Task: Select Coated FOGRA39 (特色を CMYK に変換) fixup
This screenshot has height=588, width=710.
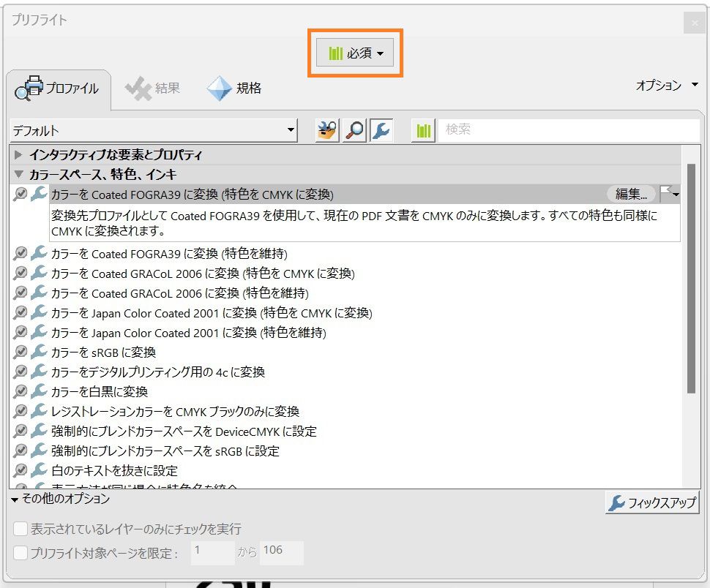Action: click(x=193, y=195)
